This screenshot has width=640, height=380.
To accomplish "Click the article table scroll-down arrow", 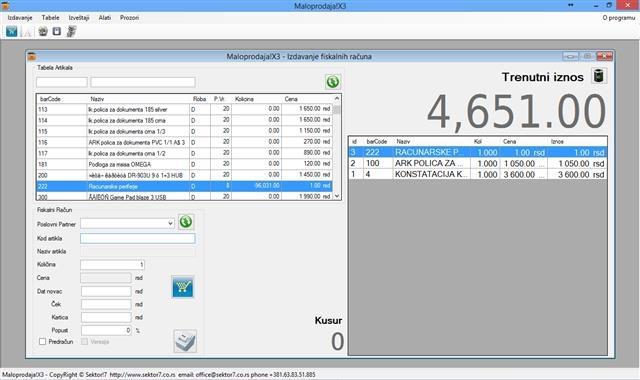I will point(337,196).
